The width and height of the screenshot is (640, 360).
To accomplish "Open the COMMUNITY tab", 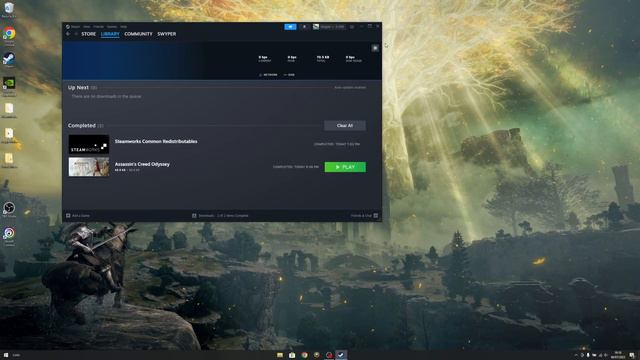I will coord(138,34).
